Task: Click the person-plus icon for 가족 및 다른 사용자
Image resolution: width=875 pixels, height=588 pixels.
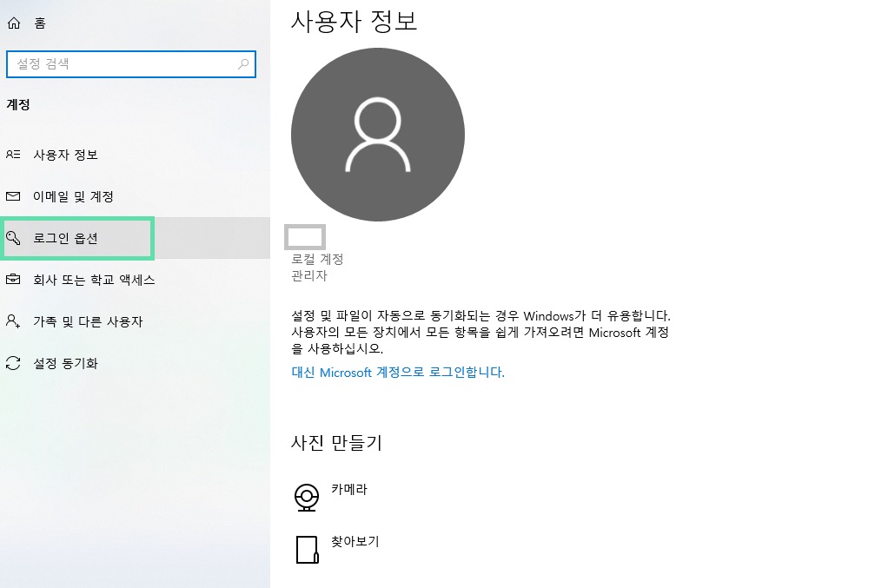Action: (13, 321)
